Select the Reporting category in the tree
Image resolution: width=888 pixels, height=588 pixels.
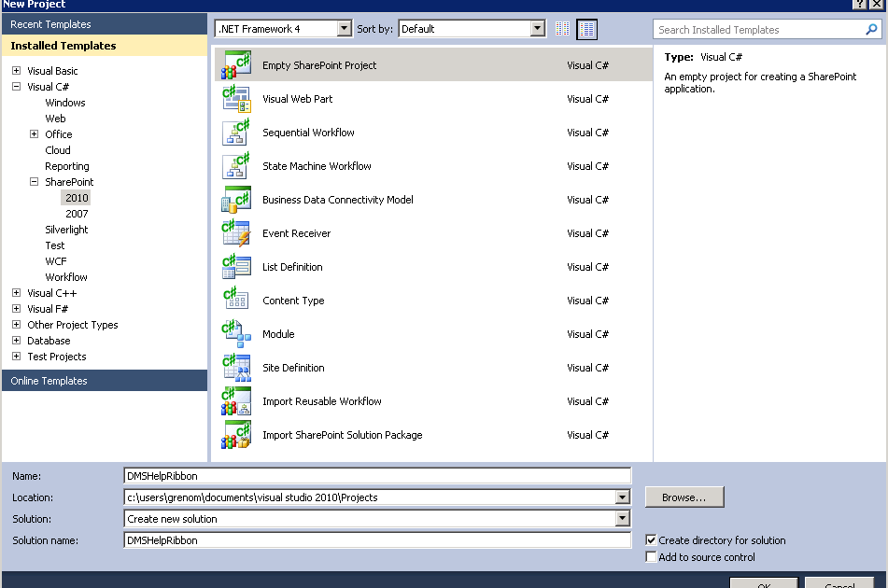point(67,166)
